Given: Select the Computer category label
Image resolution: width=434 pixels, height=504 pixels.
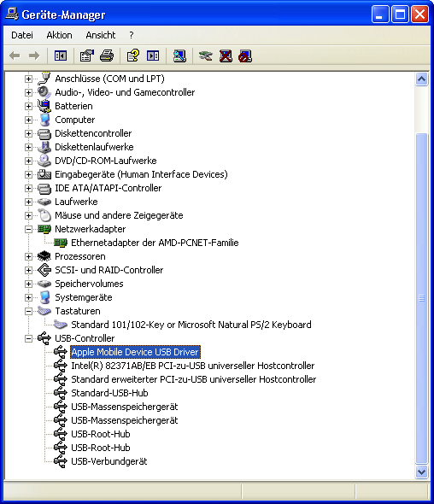Looking at the screenshot, I should (75, 120).
